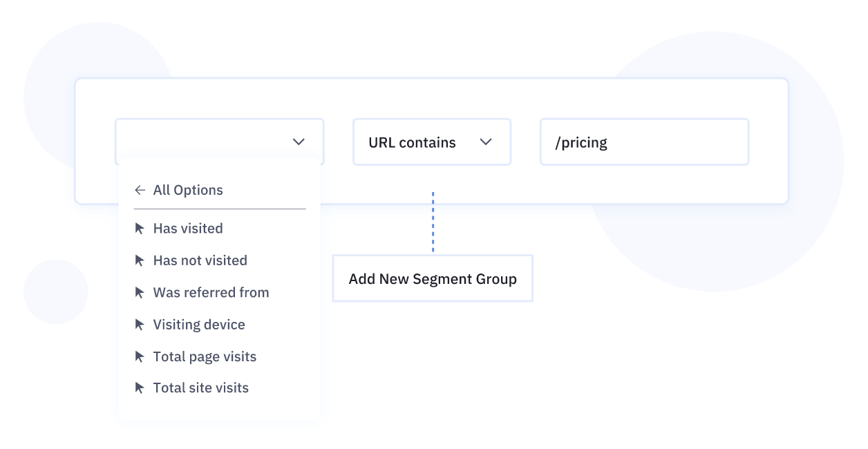Click the back arrow beside All Options
This screenshot has height=449, width=868.
[140, 190]
